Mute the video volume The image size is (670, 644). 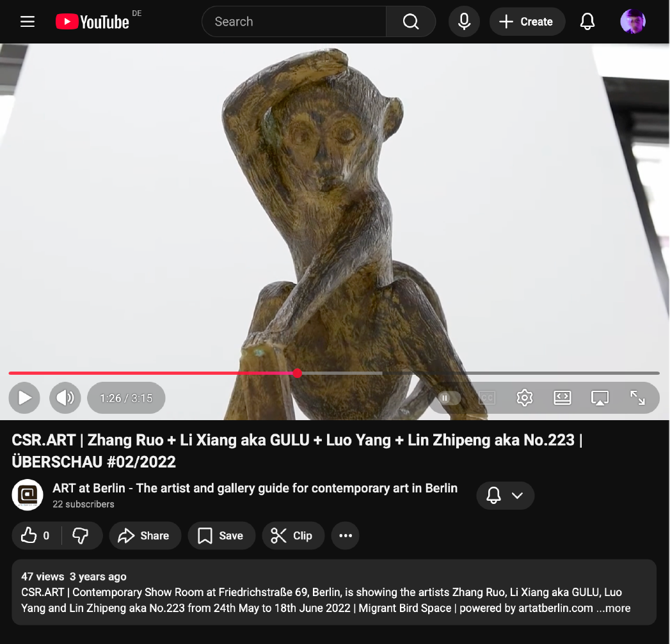point(65,398)
